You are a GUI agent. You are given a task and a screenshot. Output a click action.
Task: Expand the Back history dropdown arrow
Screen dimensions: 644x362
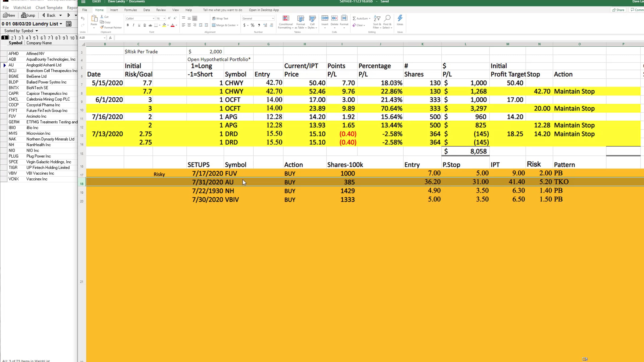point(61,15)
